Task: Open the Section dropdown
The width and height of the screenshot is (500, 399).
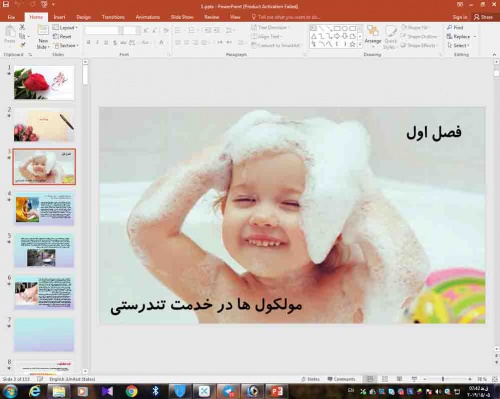Action: tap(66, 45)
